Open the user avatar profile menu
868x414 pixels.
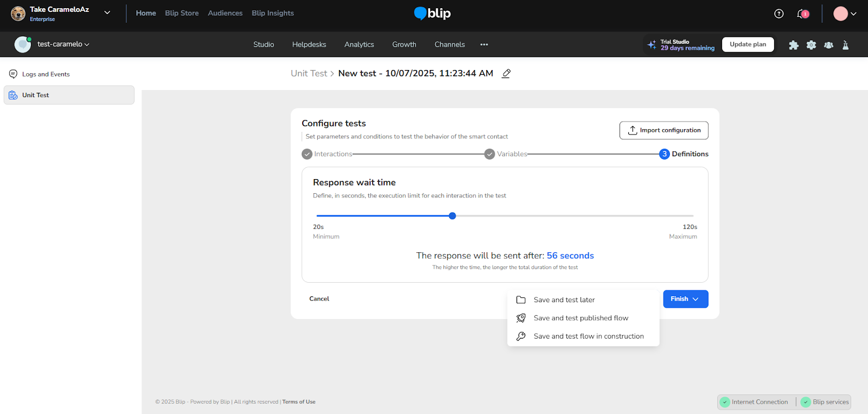[x=845, y=14]
